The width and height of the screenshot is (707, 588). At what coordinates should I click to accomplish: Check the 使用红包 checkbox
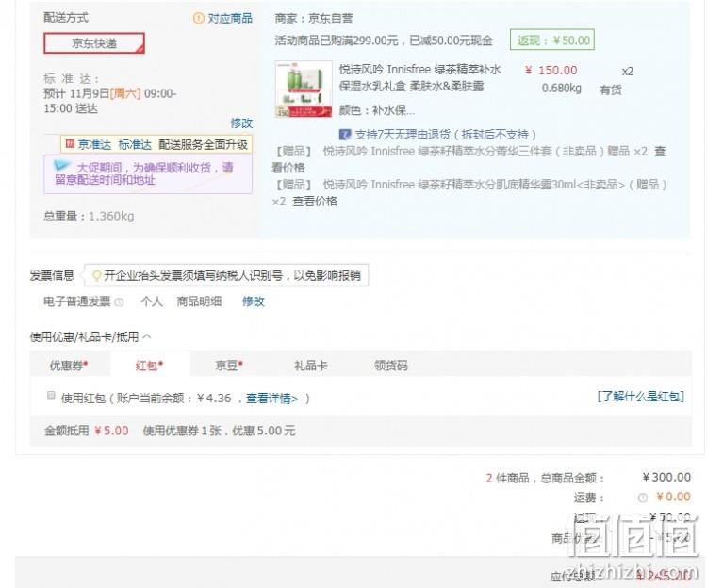(x=51, y=396)
